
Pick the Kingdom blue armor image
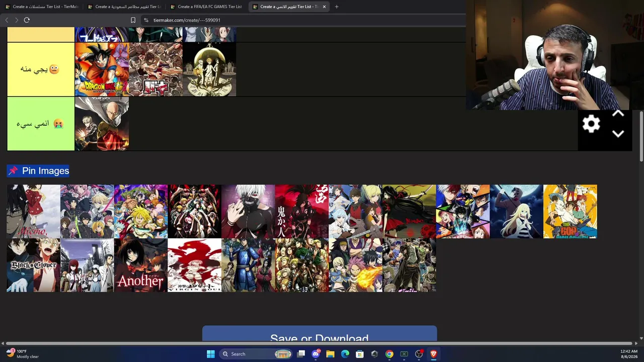tap(248, 265)
